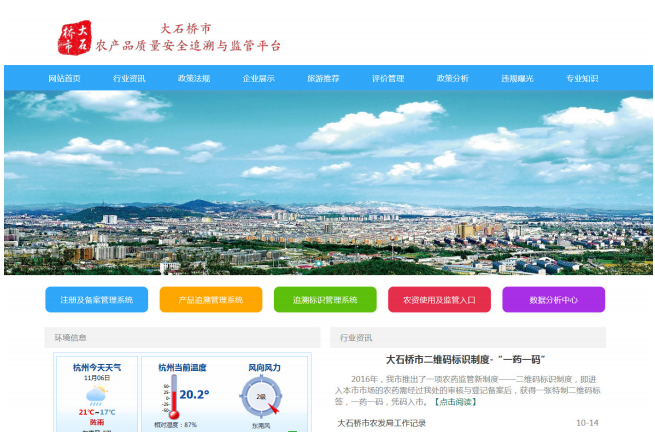
Task: Open the 旅游推荐 navigation item
Action: tap(323, 78)
